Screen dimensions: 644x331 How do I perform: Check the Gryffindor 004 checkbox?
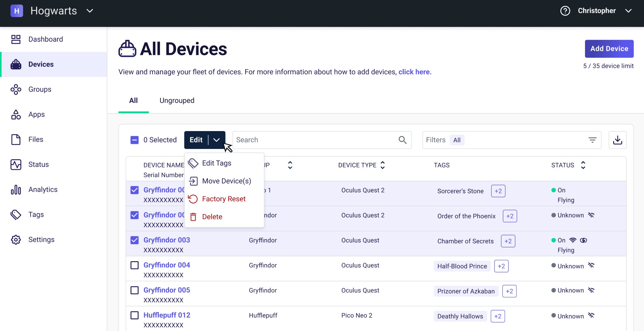(x=135, y=265)
